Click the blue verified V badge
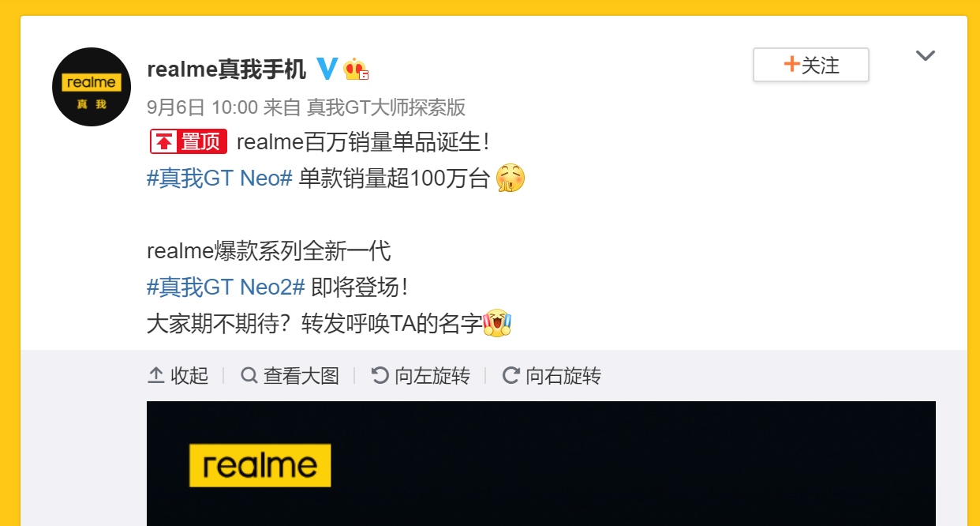The image size is (980, 526). coord(327,69)
